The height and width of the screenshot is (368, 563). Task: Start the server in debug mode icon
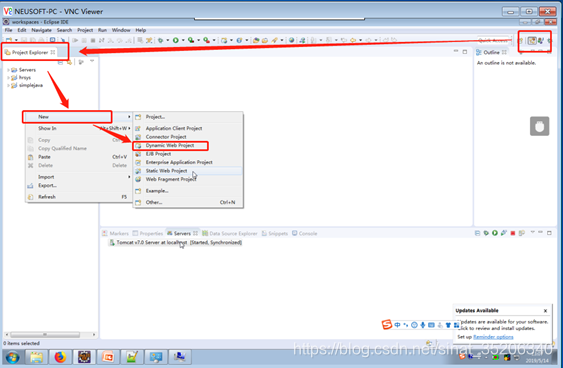(x=486, y=233)
